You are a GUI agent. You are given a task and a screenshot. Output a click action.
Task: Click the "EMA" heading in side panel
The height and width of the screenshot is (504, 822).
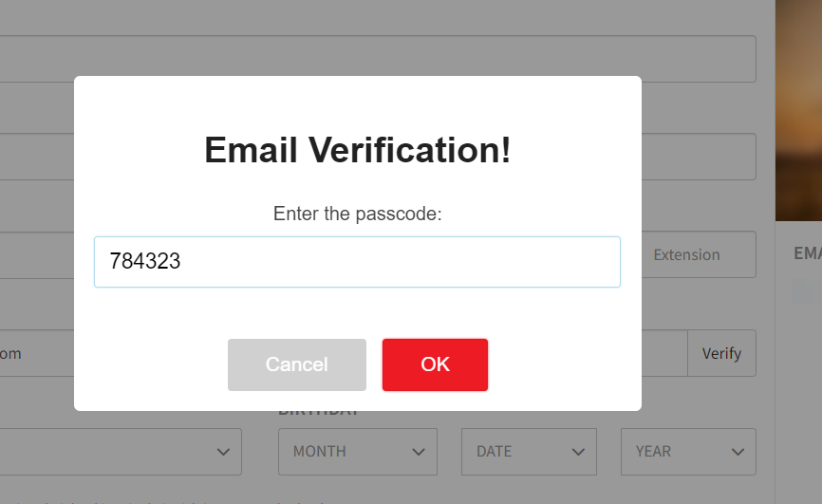click(807, 253)
